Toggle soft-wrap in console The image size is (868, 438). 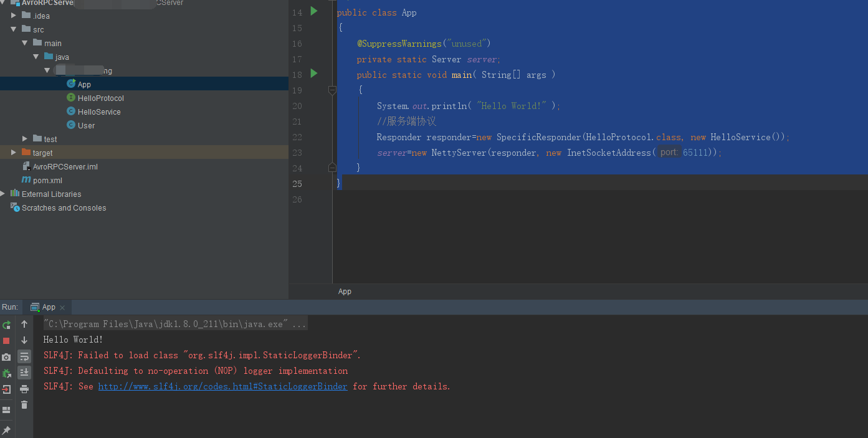24,356
